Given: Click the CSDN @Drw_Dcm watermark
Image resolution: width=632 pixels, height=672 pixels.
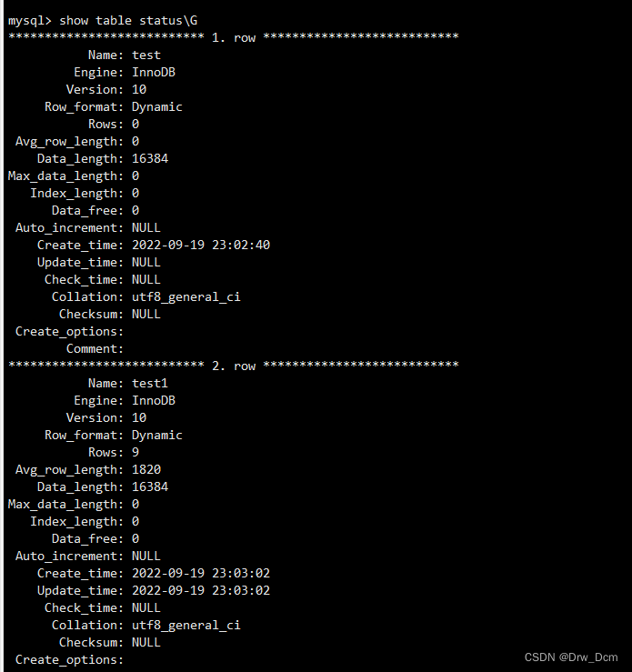Looking at the screenshot, I should click(x=571, y=657).
